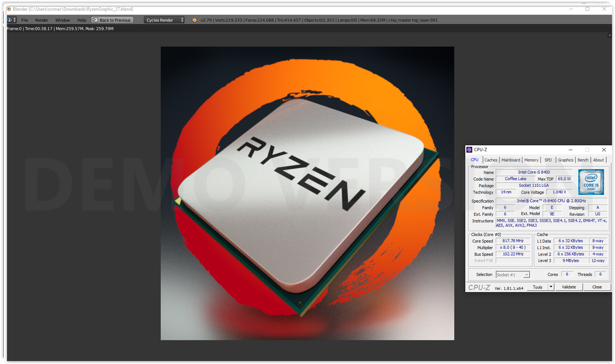Click the Blender logo in the header
This screenshot has height=364, width=615.
(x=194, y=20)
